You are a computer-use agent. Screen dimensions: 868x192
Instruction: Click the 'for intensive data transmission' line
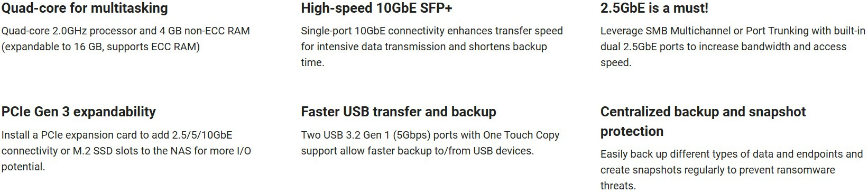pos(424,47)
